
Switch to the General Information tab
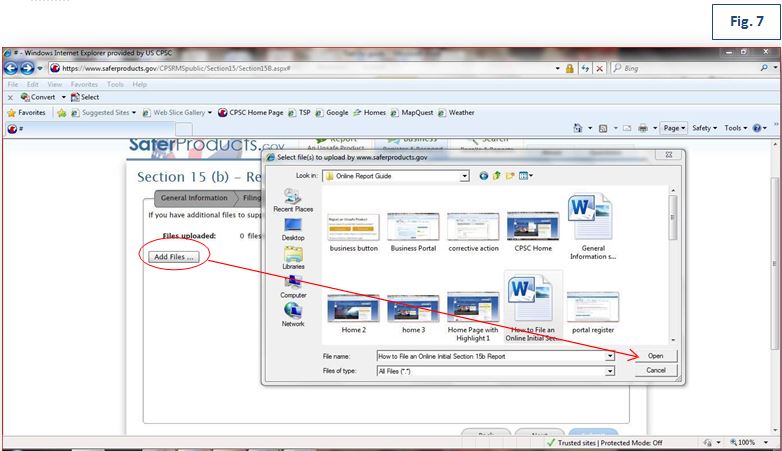click(194, 198)
